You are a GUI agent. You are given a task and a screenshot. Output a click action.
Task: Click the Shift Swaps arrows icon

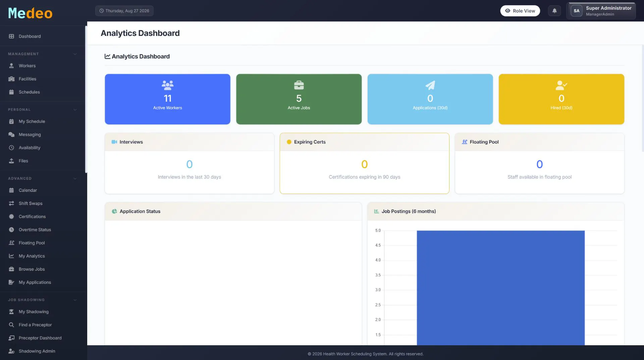(x=11, y=203)
